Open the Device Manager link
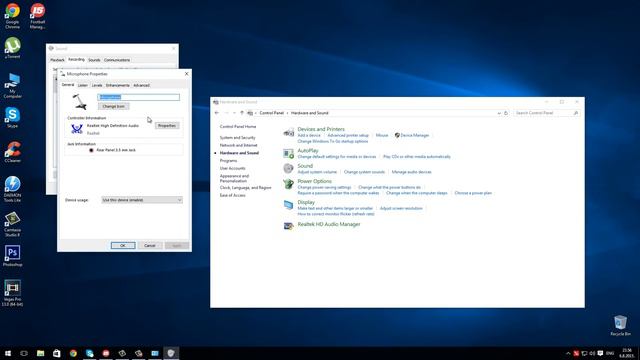 (x=414, y=135)
